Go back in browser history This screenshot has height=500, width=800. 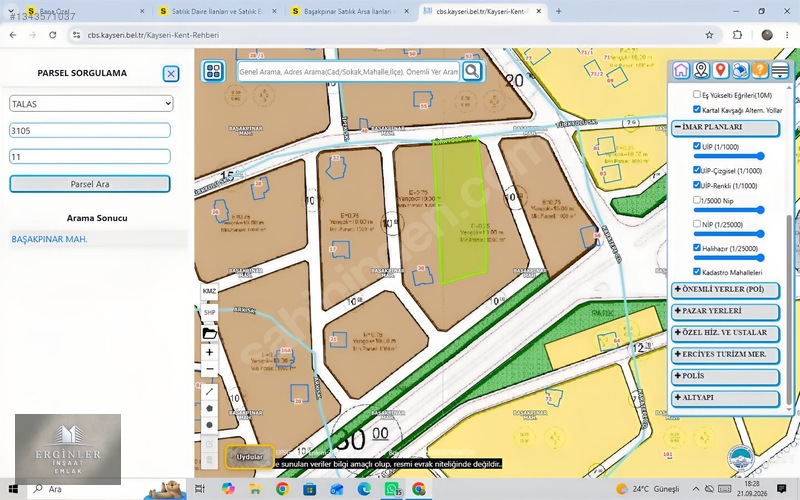[x=13, y=35]
